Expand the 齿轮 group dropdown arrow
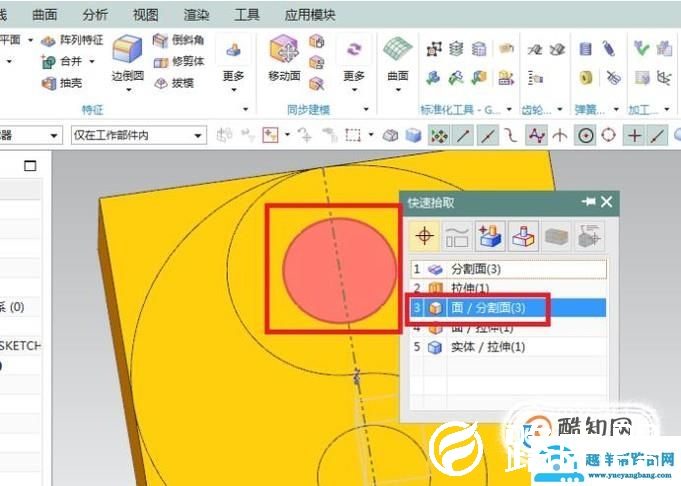This screenshot has width=681, height=486. [x=559, y=109]
